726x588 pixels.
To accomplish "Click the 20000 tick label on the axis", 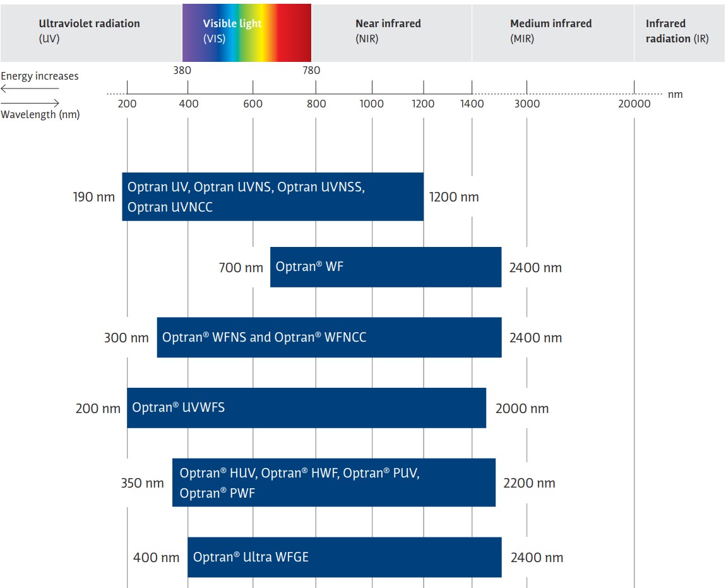I will click(x=634, y=104).
